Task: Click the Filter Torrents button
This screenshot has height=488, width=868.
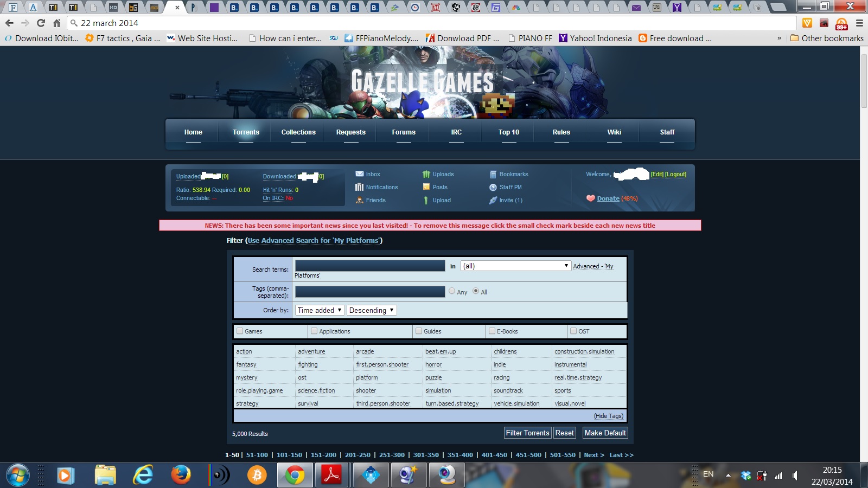Action: click(x=527, y=433)
